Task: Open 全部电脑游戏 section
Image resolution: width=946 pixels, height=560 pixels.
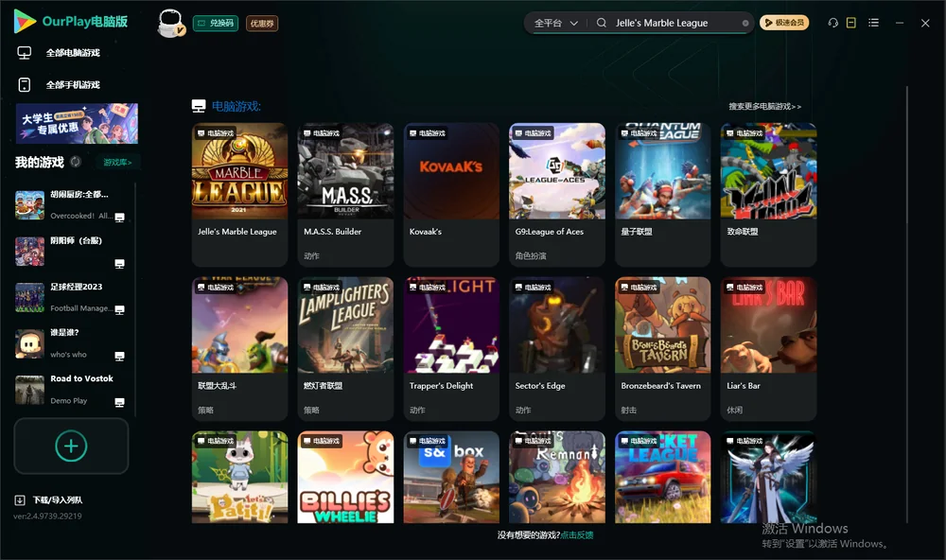Action: [x=73, y=53]
